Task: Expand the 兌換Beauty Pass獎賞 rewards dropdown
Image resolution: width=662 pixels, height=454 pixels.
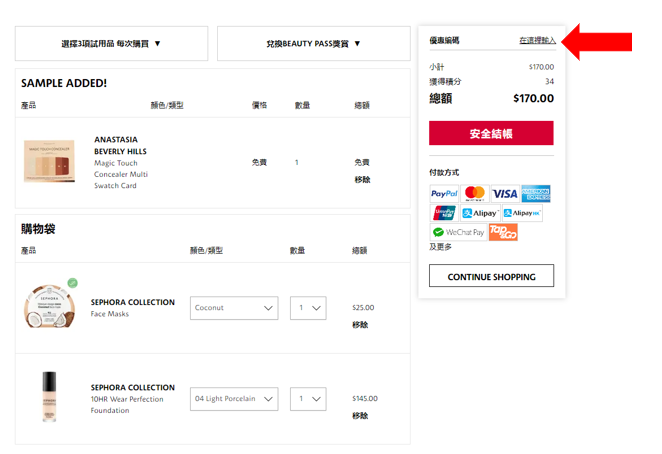Action: pos(313,43)
